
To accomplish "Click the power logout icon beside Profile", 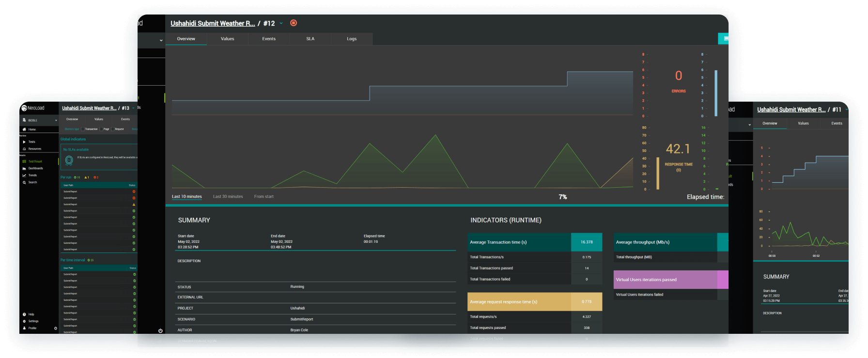I will [x=55, y=328].
